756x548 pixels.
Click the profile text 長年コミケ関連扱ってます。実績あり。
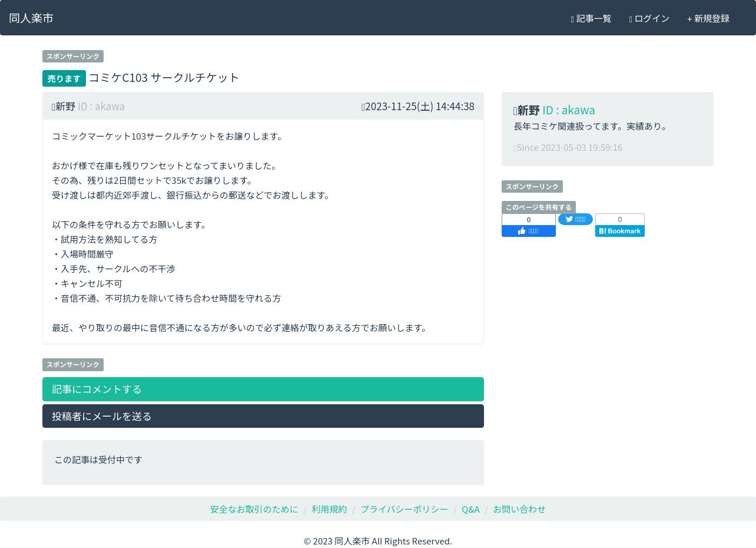tap(591, 126)
